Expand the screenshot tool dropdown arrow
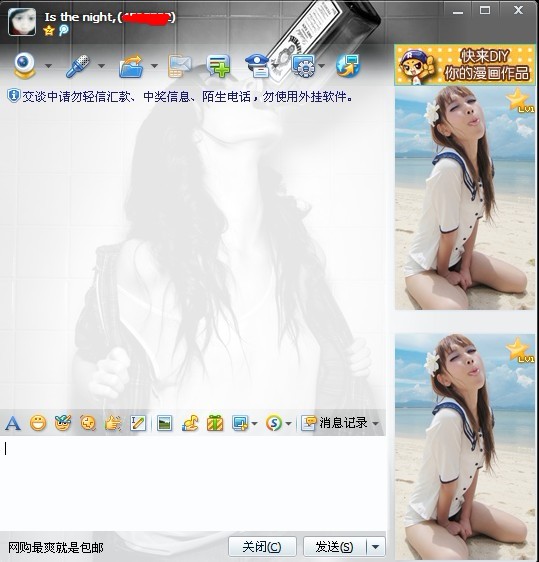 [254, 424]
